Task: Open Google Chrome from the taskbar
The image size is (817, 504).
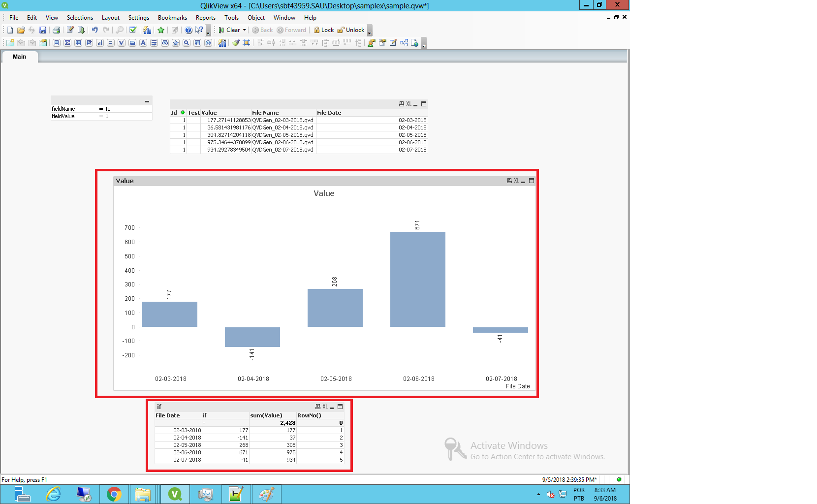Action: (114, 494)
